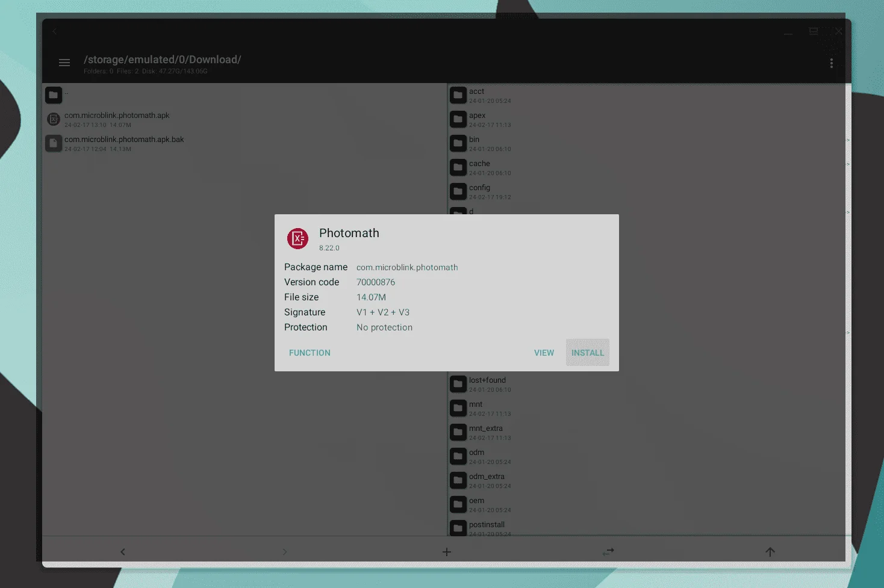
Task: Click the No protection value
Action: (384, 327)
